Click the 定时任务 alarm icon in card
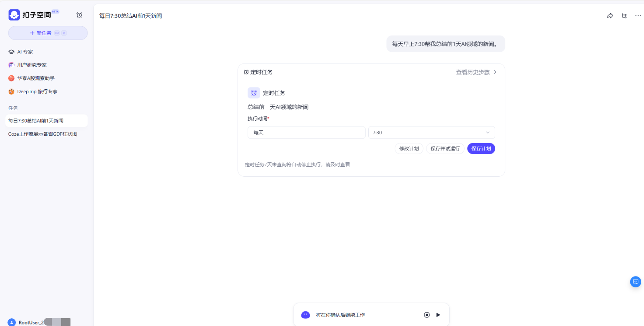This screenshot has height=326, width=644. [x=254, y=93]
